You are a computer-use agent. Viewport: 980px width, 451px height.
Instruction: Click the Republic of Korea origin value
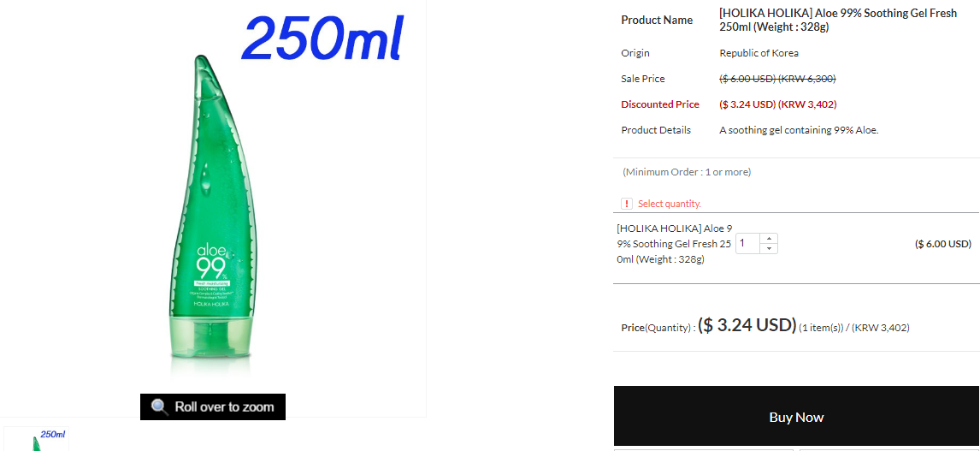[x=759, y=53]
